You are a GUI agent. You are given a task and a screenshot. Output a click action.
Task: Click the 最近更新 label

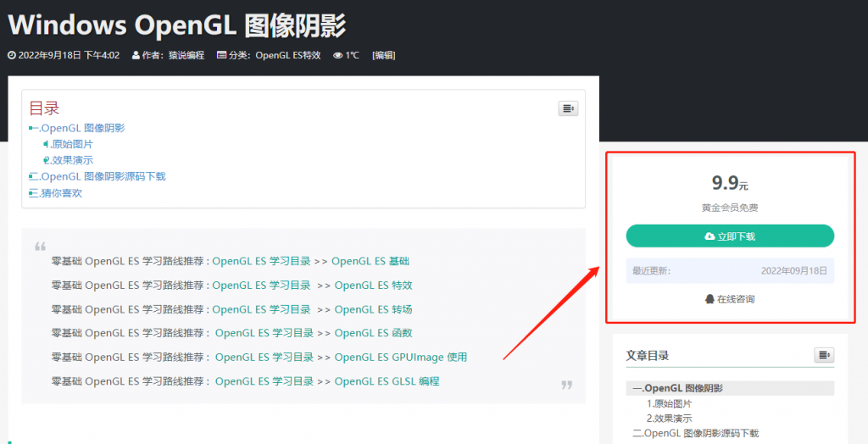tap(651, 270)
